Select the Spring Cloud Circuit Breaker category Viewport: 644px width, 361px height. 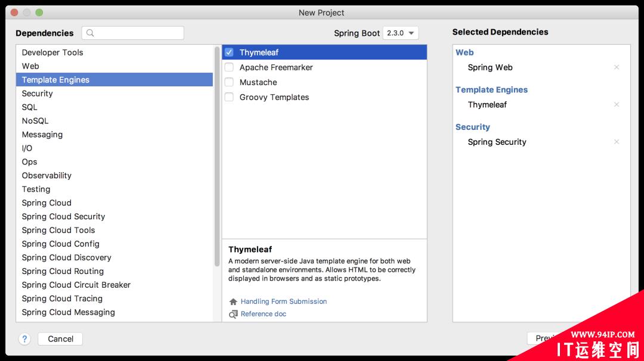pyautogui.click(x=114, y=285)
